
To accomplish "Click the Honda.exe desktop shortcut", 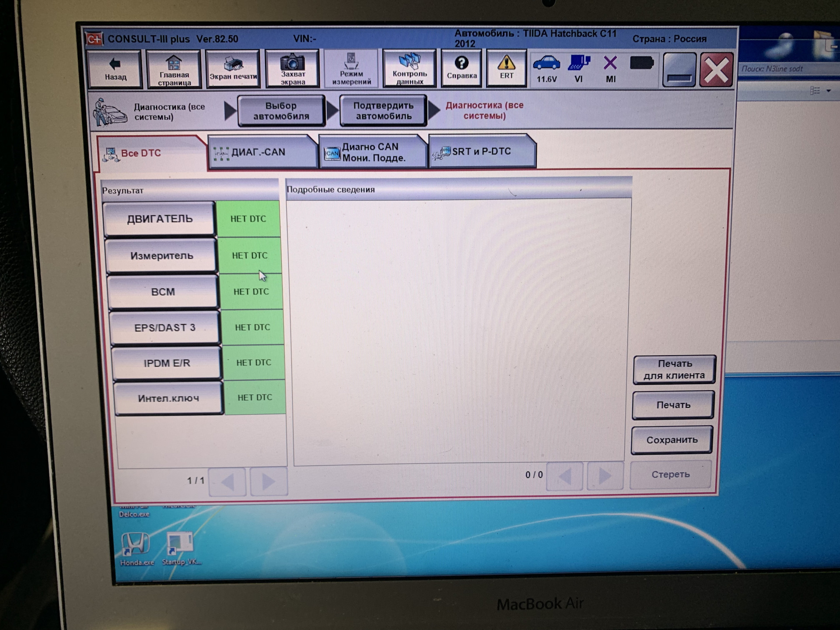I will (x=136, y=549).
